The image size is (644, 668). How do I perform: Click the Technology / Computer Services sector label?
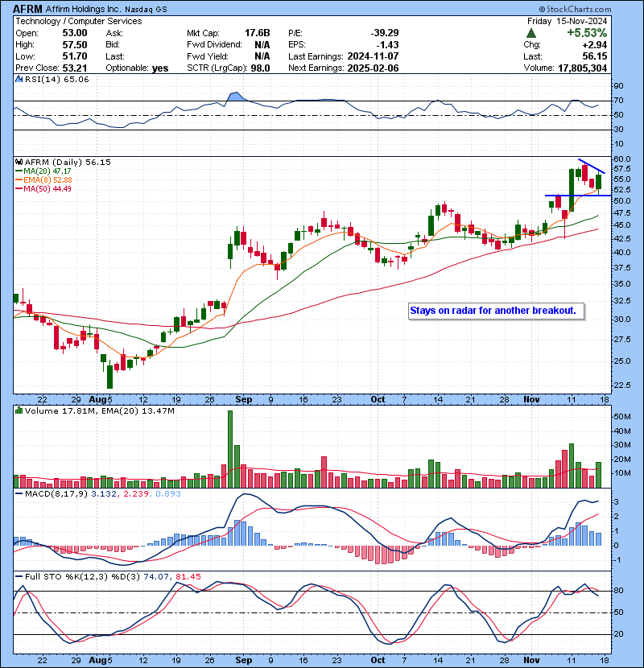pyautogui.click(x=79, y=21)
